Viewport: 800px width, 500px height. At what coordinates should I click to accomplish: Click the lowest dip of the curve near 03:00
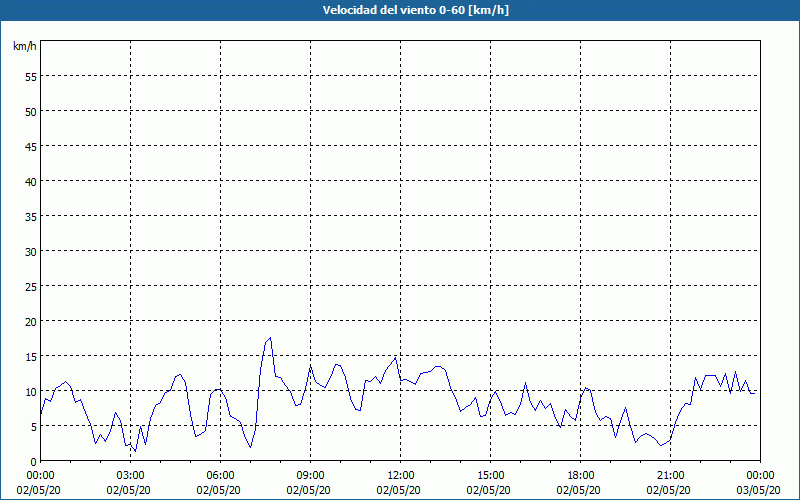coord(135,451)
